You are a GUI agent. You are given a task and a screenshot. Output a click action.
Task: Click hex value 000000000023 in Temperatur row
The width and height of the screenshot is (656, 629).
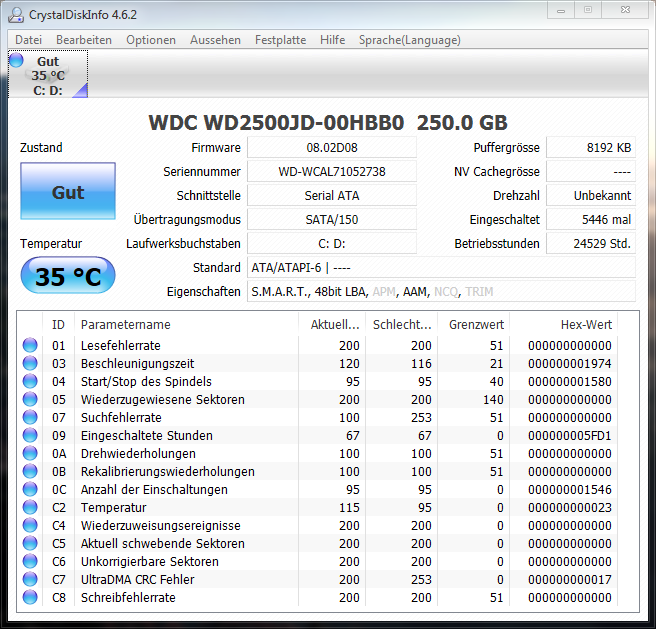click(569, 507)
